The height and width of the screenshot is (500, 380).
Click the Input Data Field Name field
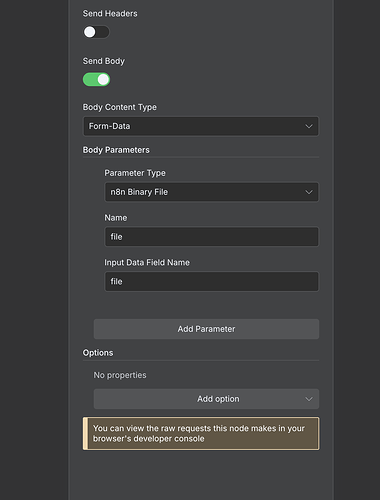point(212,281)
